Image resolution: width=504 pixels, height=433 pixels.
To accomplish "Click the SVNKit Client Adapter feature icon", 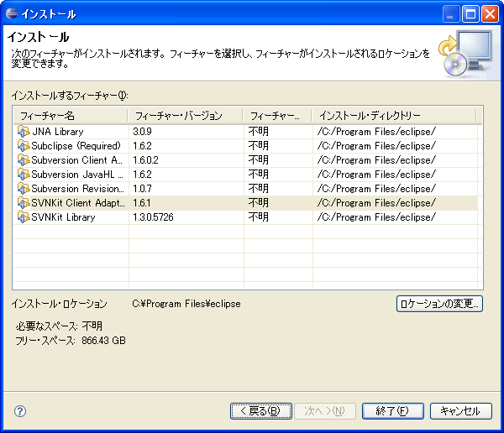I will (x=24, y=203).
